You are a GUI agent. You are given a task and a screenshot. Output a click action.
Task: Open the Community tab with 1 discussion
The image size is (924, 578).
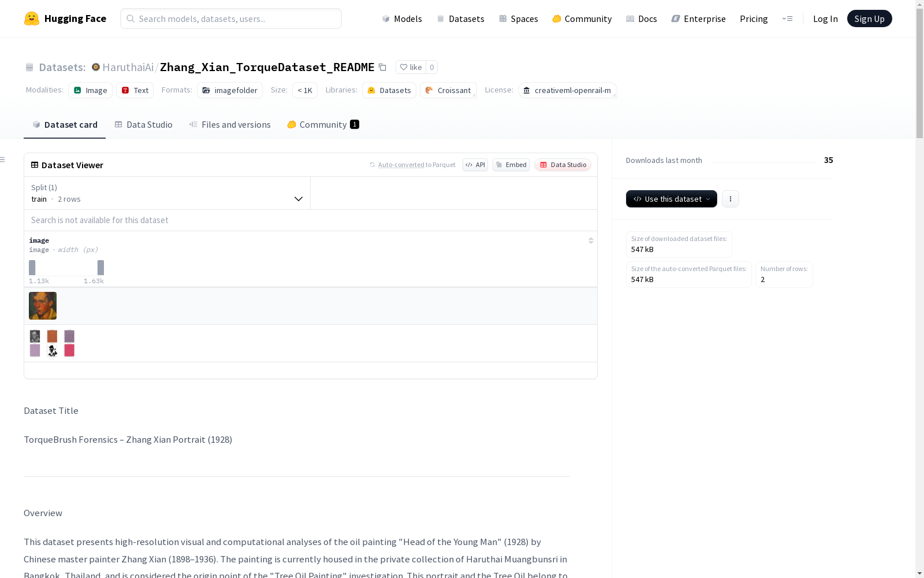[x=323, y=124]
